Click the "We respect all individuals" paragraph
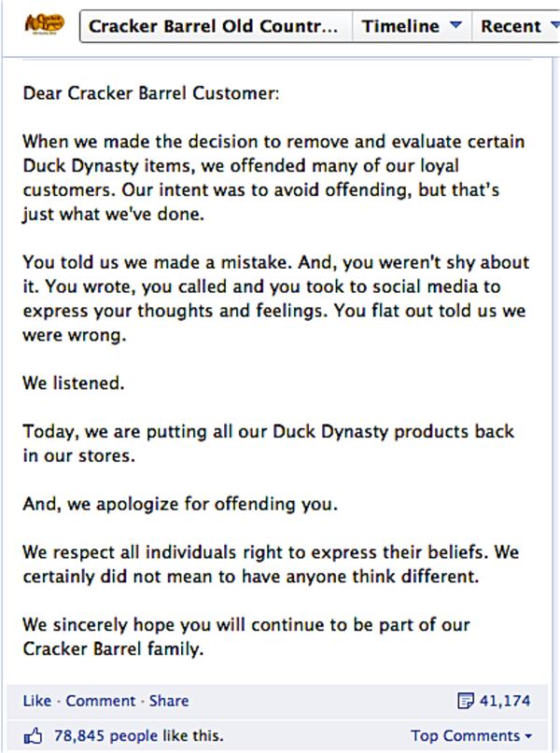Image resolution: width=560 pixels, height=753 pixels. pos(271,565)
